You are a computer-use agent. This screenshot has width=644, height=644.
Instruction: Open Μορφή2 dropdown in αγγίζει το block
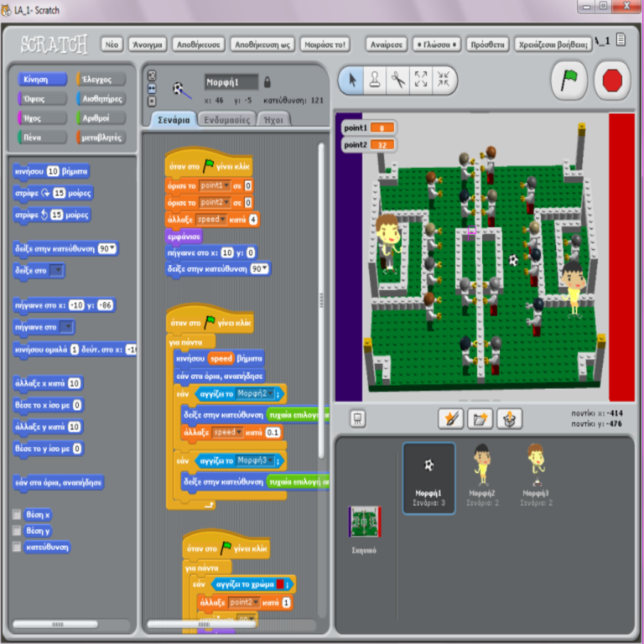click(x=270, y=393)
